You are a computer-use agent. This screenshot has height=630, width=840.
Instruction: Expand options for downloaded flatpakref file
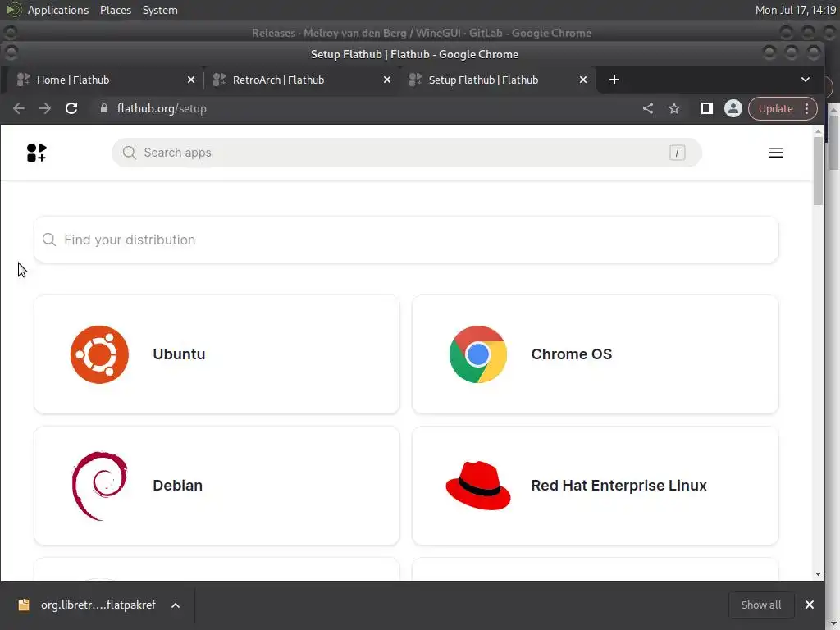click(x=176, y=605)
